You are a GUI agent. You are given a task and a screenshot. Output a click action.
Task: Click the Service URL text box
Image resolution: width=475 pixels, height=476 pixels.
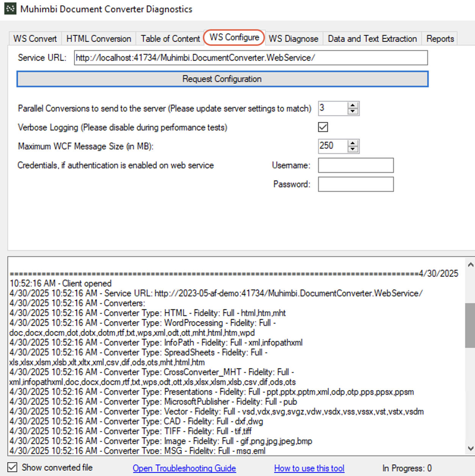click(x=251, y=57)
